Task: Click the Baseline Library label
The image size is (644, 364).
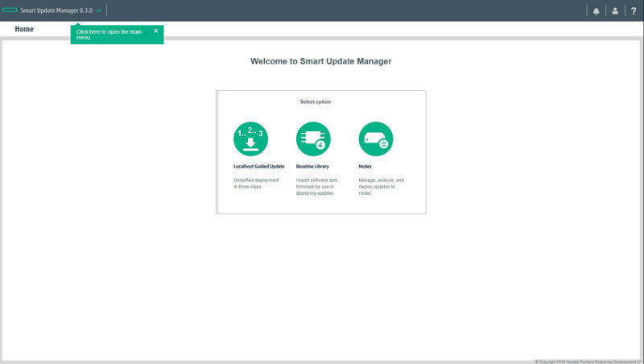Action: click(312, 167)
